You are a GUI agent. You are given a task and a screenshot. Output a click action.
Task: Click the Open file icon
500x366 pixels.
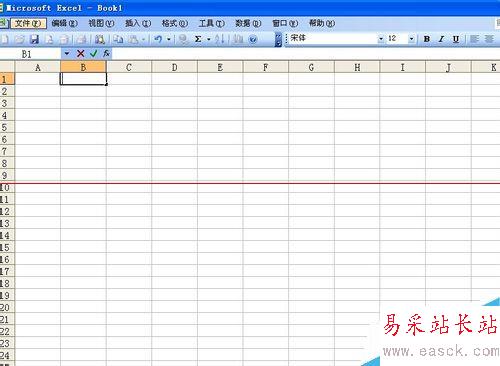(x=19, y=39)
